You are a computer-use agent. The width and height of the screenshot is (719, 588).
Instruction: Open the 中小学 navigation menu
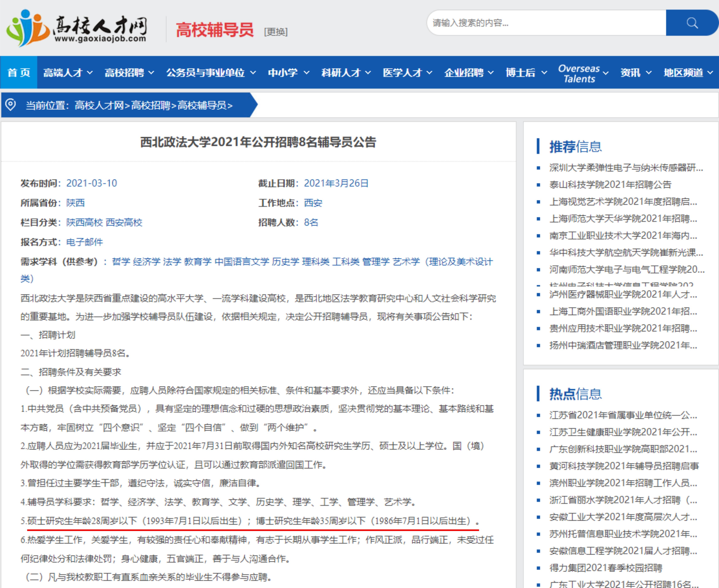tap(288, 73)
